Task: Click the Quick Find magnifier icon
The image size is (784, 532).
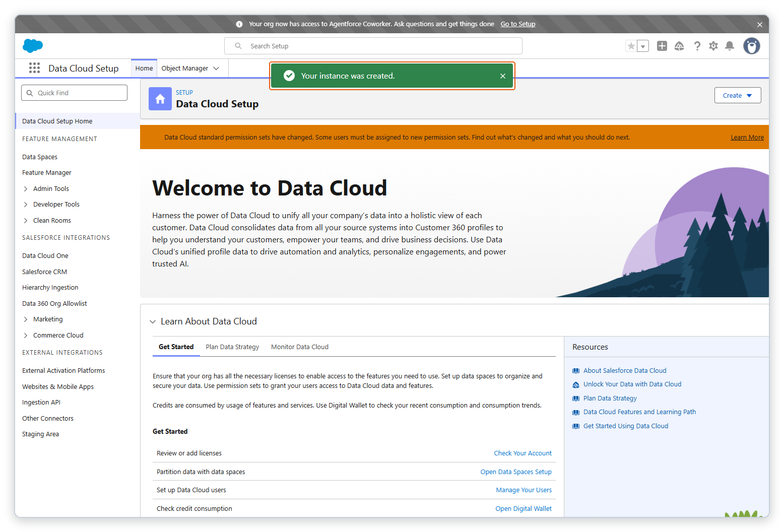Action: click(30, 93)
